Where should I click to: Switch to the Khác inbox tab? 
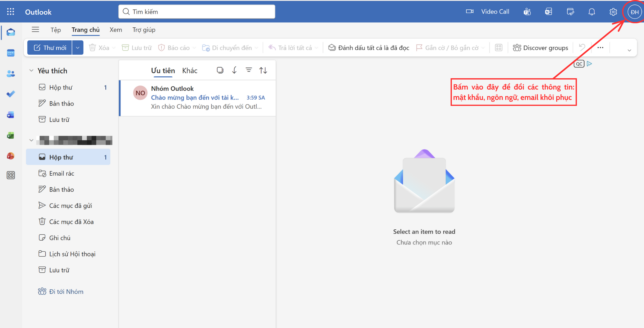tap(190, 71)
